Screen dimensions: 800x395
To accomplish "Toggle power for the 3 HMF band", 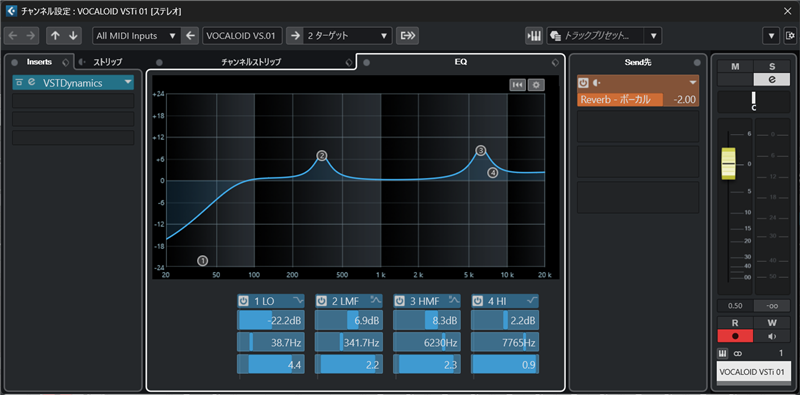I will click(400, 301).
